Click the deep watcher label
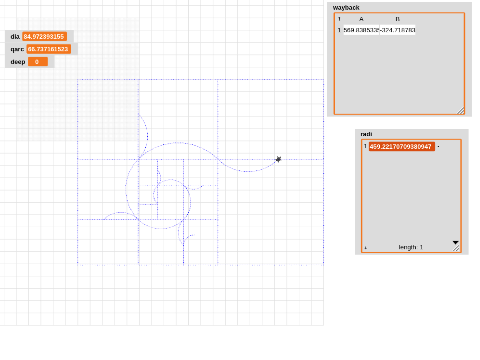 [18, 62]
